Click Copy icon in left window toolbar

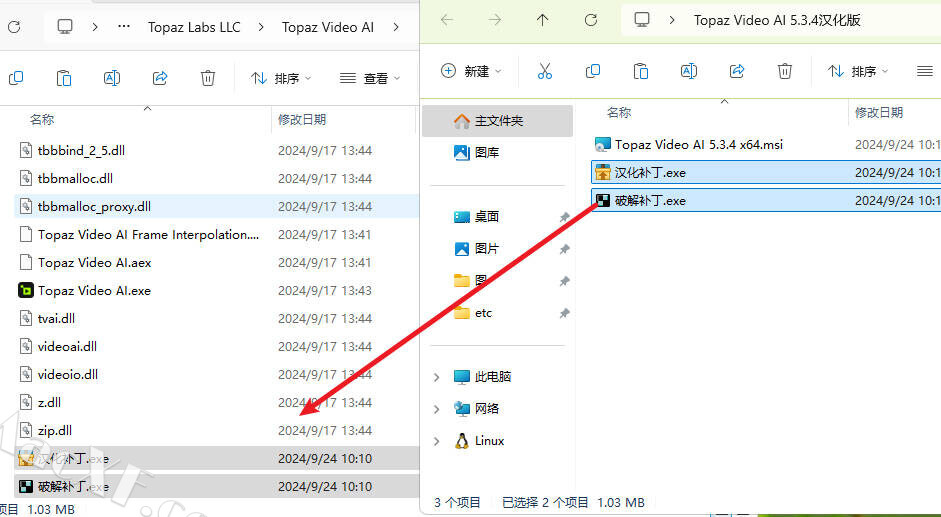pos(16,78)
